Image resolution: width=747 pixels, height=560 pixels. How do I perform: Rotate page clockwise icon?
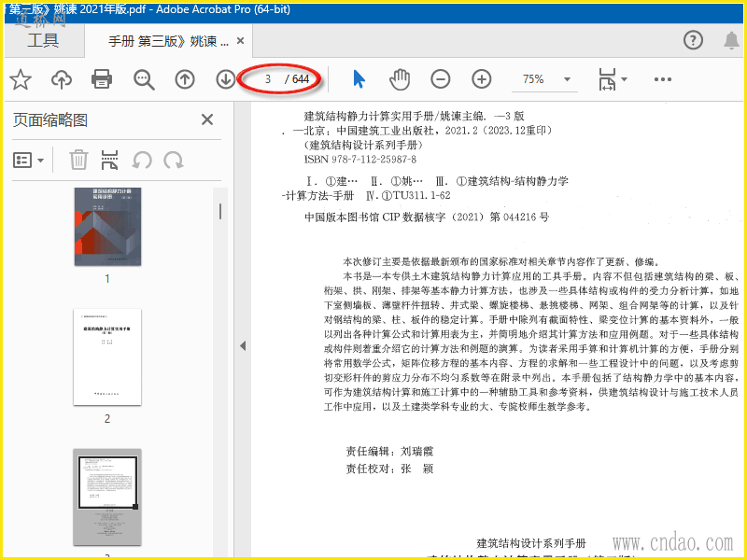click(x=174, y=160)
